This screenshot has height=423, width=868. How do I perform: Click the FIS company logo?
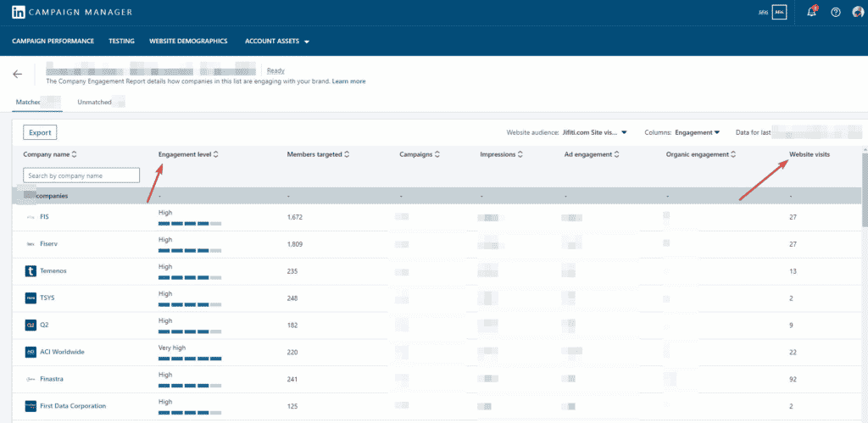pos(31,217)
